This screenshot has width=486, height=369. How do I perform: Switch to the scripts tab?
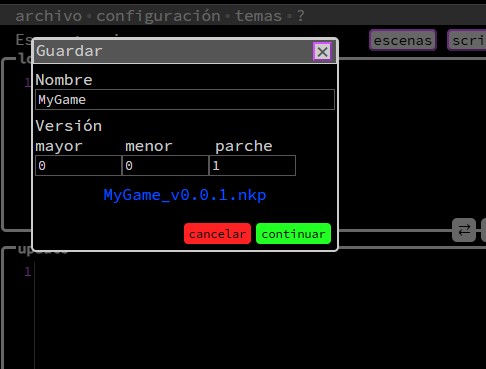467,40
